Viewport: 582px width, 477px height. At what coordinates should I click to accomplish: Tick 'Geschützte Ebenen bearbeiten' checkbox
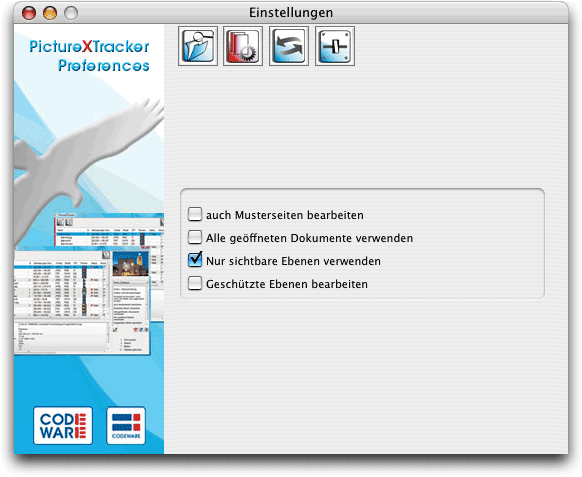pyautogui.click(x=195, y=284)
